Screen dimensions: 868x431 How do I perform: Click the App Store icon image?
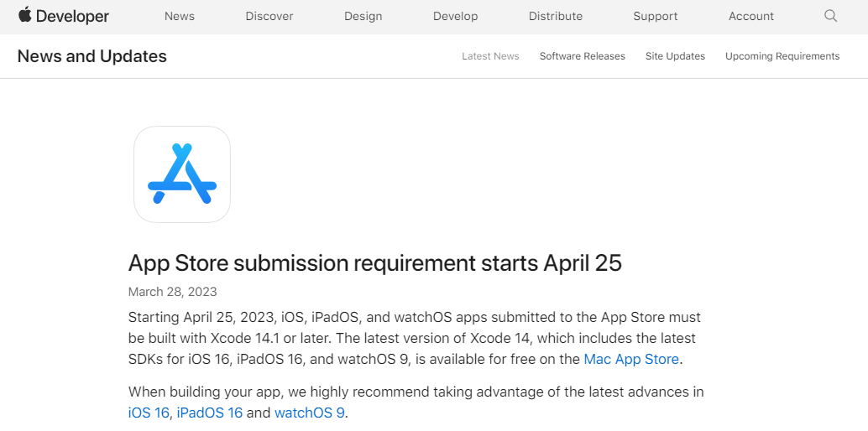point(182,174)
